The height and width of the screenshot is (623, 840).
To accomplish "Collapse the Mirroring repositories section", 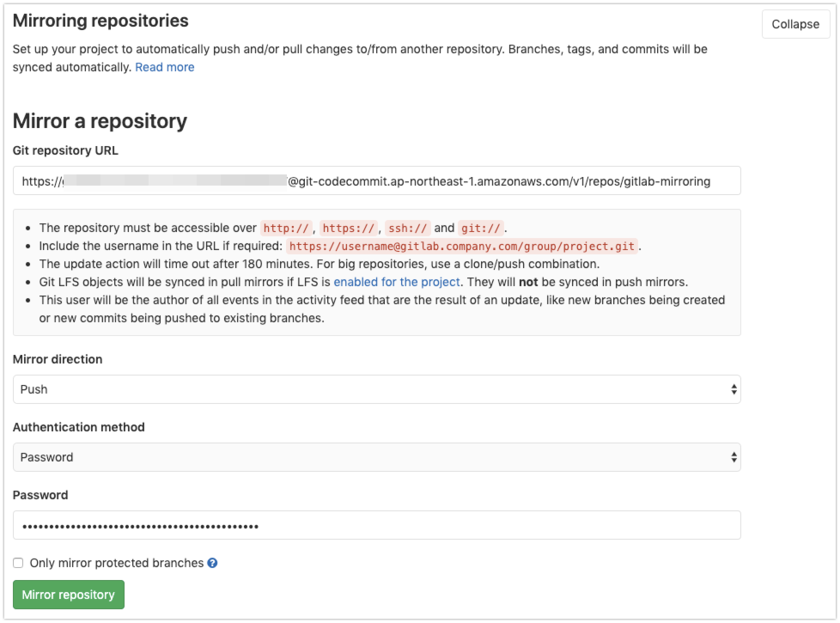I will point(794,24).
